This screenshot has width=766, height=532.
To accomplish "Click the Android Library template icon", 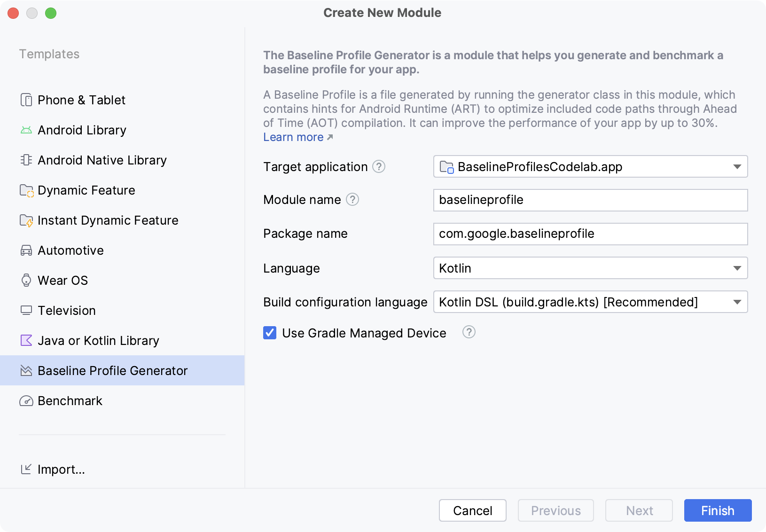I will pos(26,130).
